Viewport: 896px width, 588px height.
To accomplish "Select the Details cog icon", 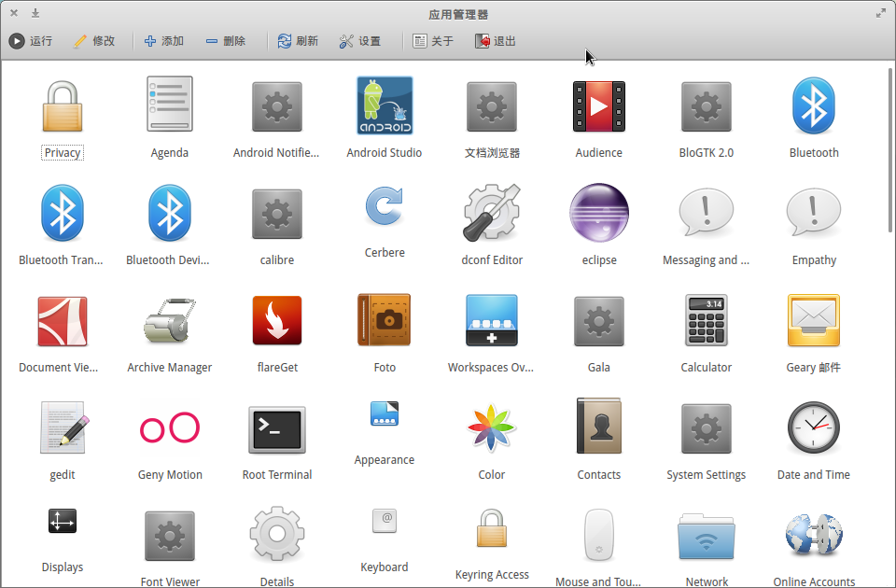I will 277,534.
